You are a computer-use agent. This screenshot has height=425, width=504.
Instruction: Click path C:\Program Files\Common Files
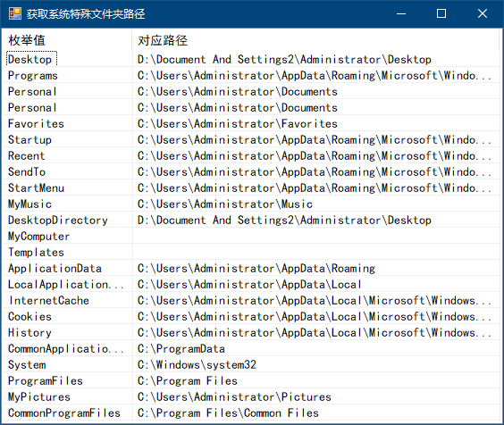pyautogui.click(x=228, y=412)
